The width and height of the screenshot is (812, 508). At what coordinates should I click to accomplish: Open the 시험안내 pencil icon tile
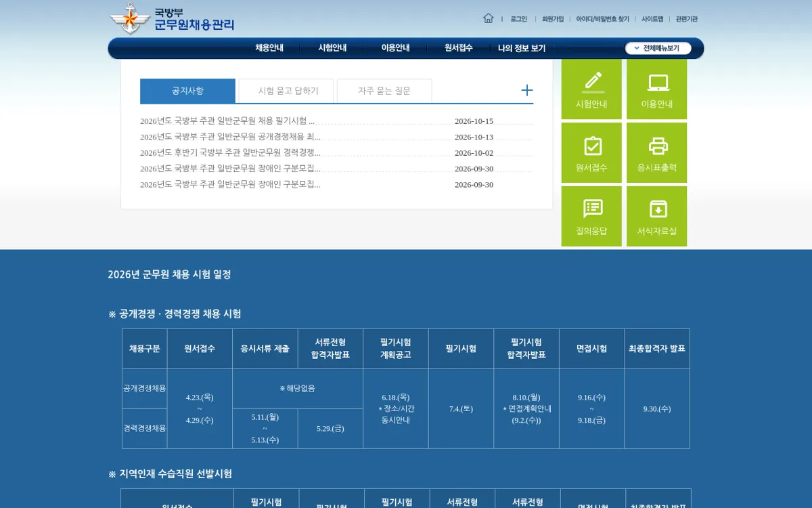click(591, 89)
